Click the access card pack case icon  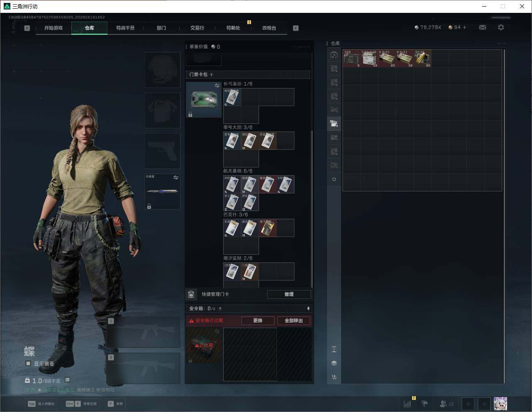pos(203,99)
